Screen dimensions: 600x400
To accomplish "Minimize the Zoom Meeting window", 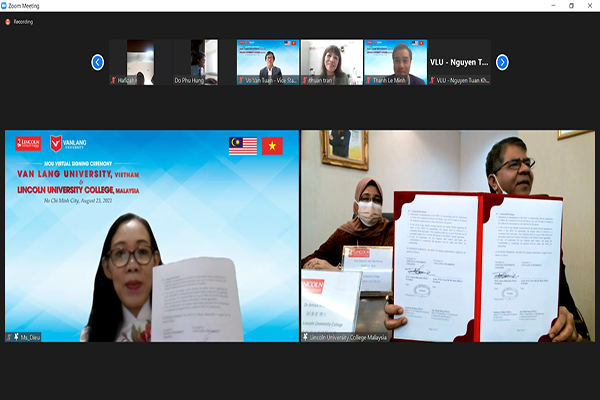I will coord(553,6).
